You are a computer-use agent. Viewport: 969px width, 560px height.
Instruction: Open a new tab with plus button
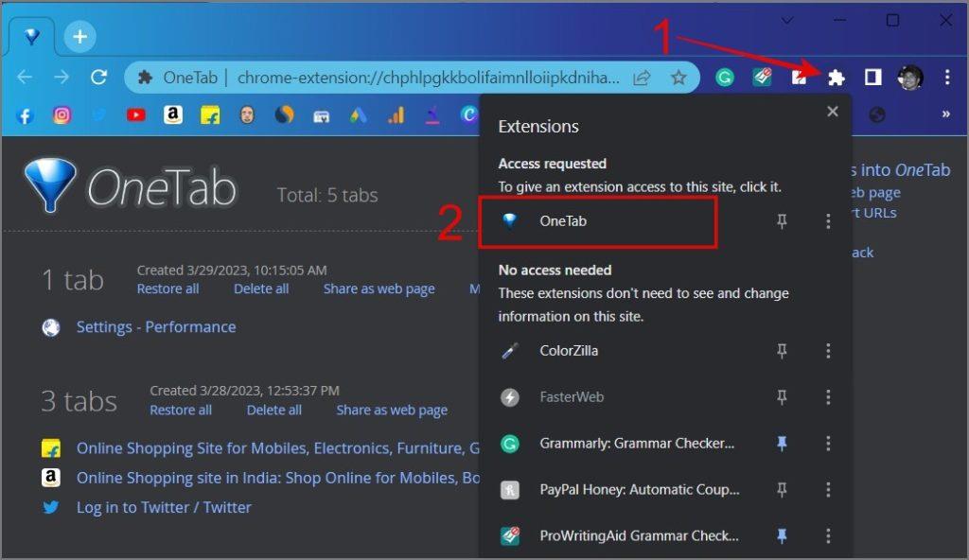coord(79,37)
